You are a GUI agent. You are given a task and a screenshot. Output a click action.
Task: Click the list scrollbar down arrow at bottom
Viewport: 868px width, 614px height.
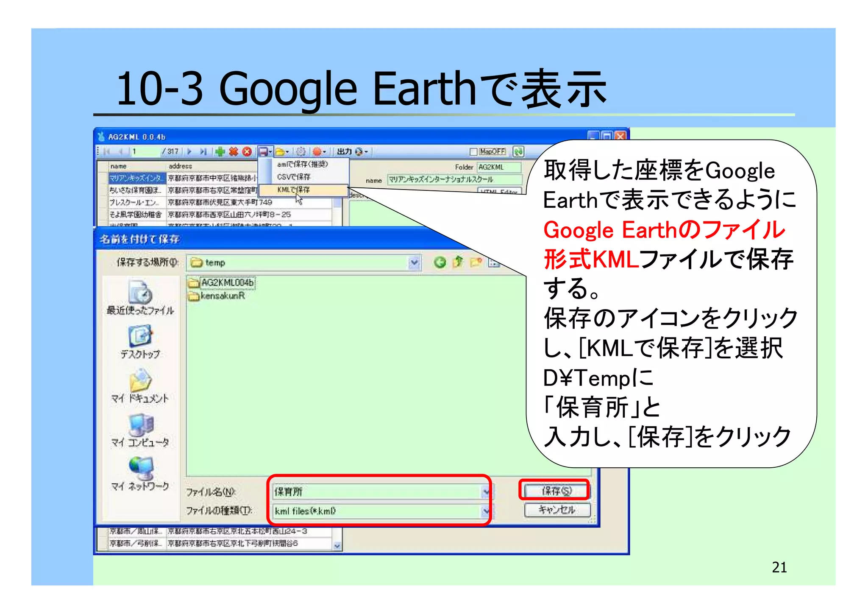[337, 546]
